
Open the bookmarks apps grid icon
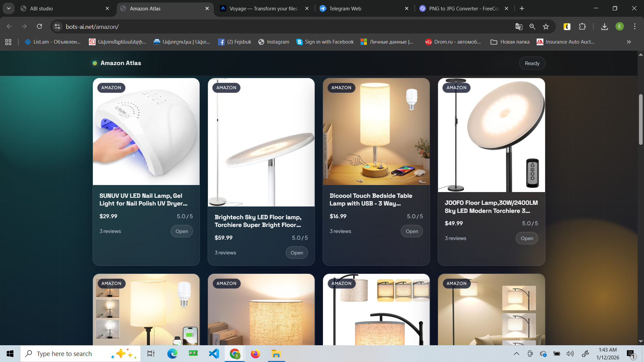coord(8,42)
